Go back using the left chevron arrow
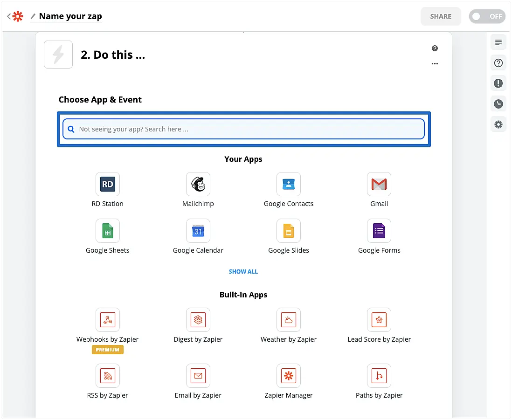512x420 pixels. 9,16
